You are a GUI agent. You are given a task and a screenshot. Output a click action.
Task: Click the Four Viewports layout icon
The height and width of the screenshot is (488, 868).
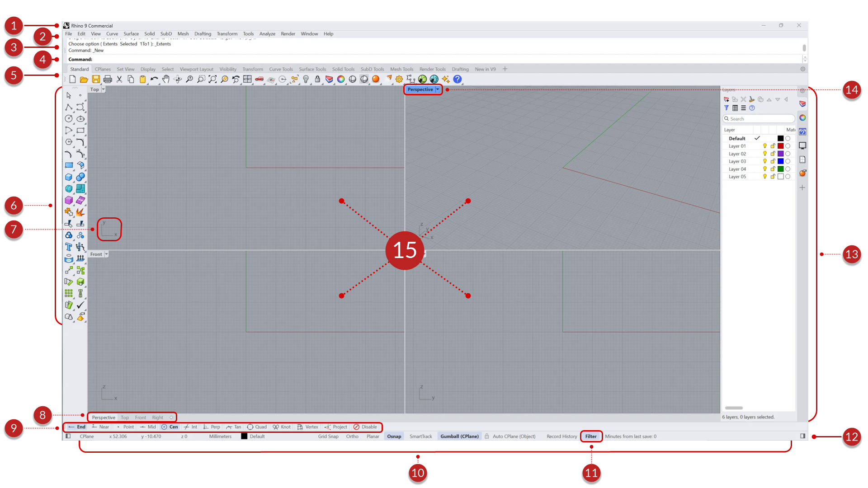click(x=247, y=80)
